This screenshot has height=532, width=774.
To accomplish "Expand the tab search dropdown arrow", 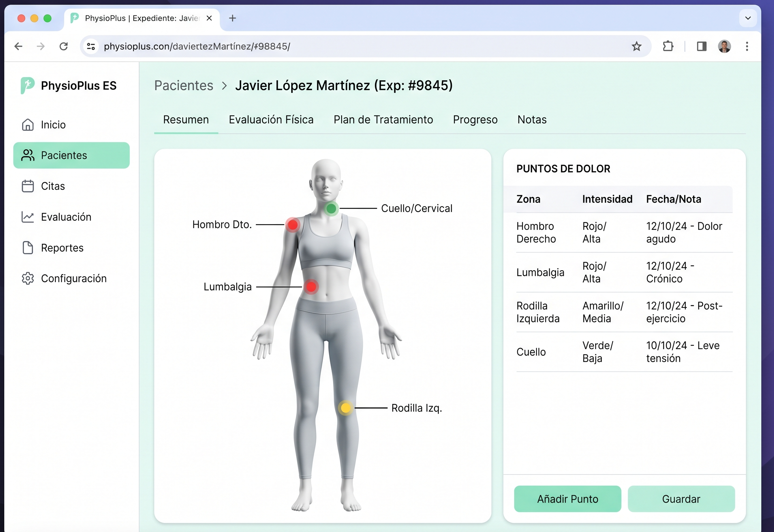I will tap(748, 18).
